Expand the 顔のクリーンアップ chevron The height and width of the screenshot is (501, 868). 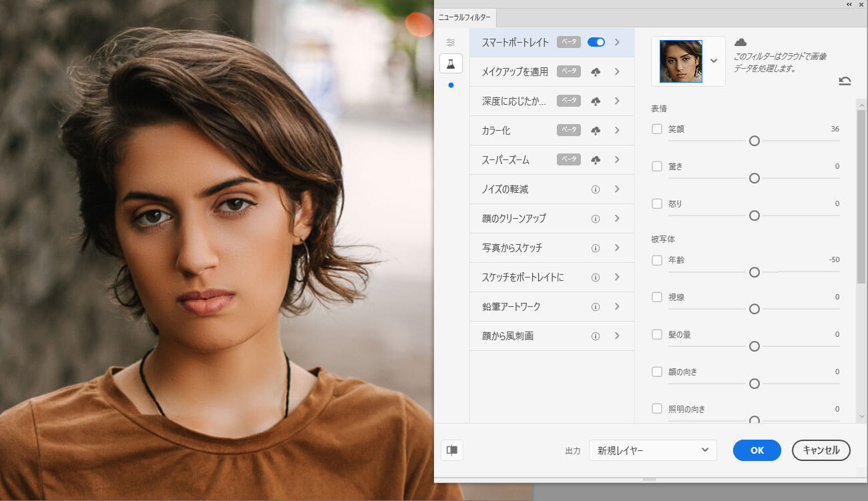coord(617,219)
